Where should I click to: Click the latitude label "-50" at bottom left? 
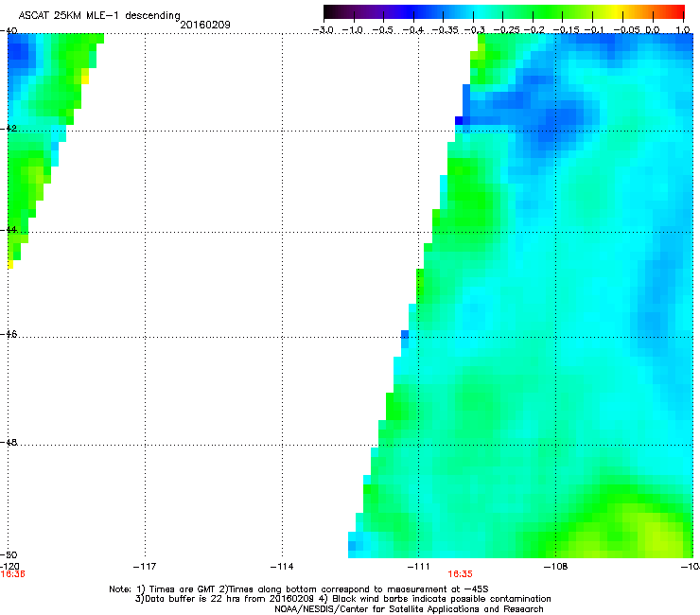[x=9, y=554]
